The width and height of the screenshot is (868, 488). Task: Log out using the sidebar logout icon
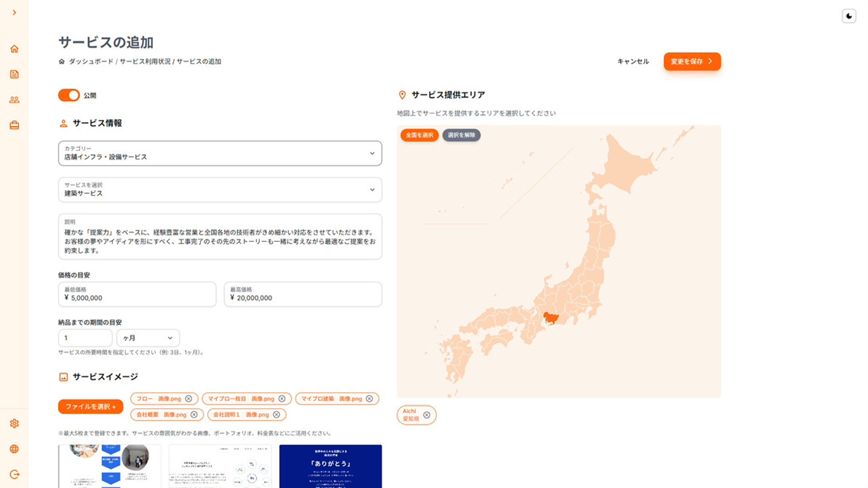[x=14, y=474]
